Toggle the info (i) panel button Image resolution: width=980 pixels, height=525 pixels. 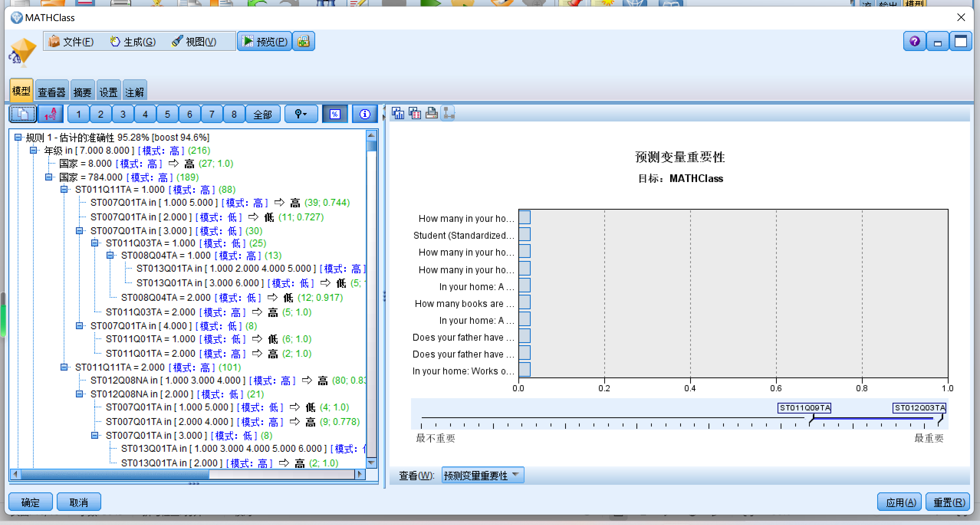[365, 114]
